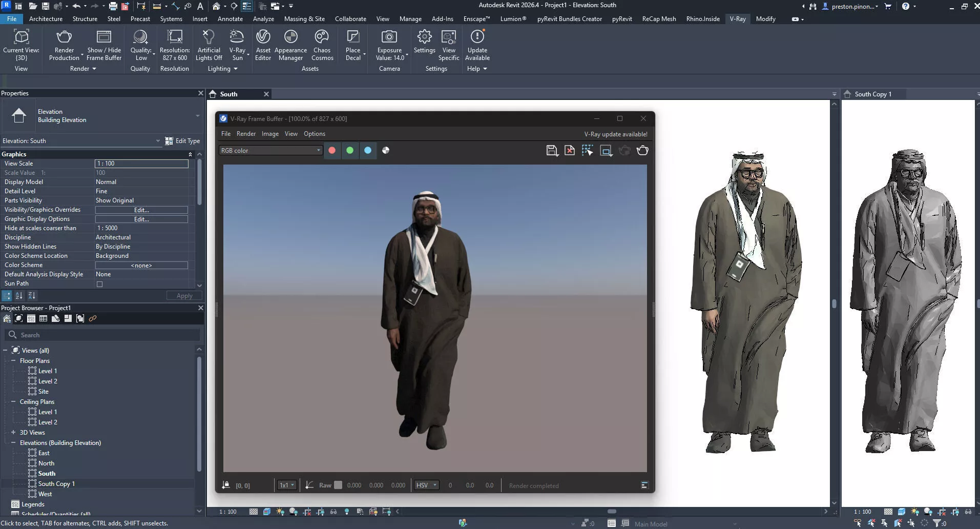Click Place Decal tool
The width and height of the screenshot is (980, 529).
pos(353,45)
